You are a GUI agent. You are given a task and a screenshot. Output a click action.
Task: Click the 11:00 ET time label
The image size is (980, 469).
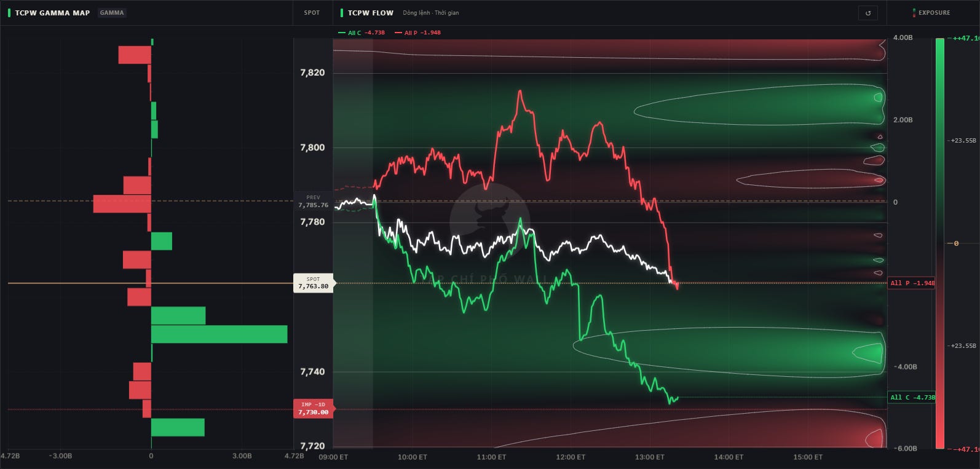pyautogui.click(x=491, y=457)
